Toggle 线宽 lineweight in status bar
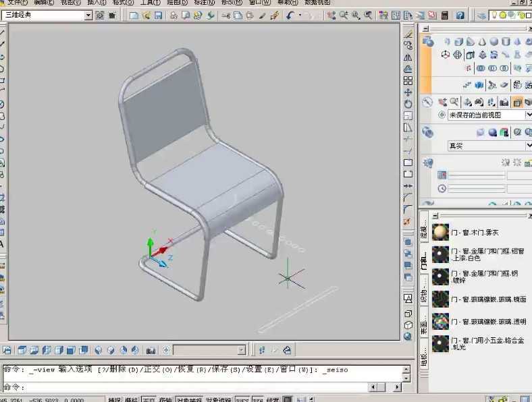The width and height of the screenshot is (532, 402). 273,400
